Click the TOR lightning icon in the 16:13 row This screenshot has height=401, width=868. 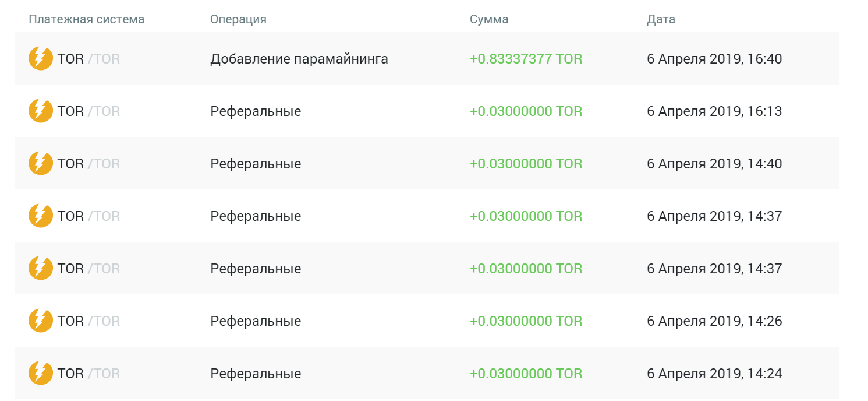coord(41,111)
